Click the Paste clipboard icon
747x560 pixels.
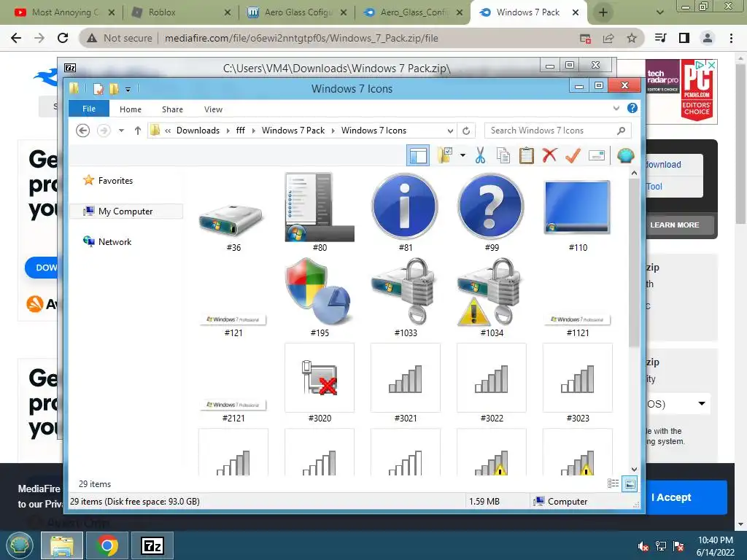point(526,155)
